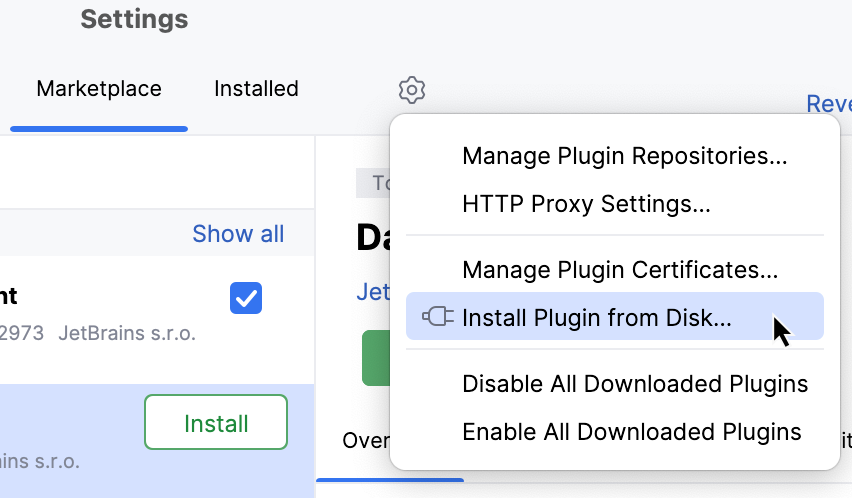The image size is (852, 498).
Task: Click the plug icon in the menu
Action: [x=437, y=318]
